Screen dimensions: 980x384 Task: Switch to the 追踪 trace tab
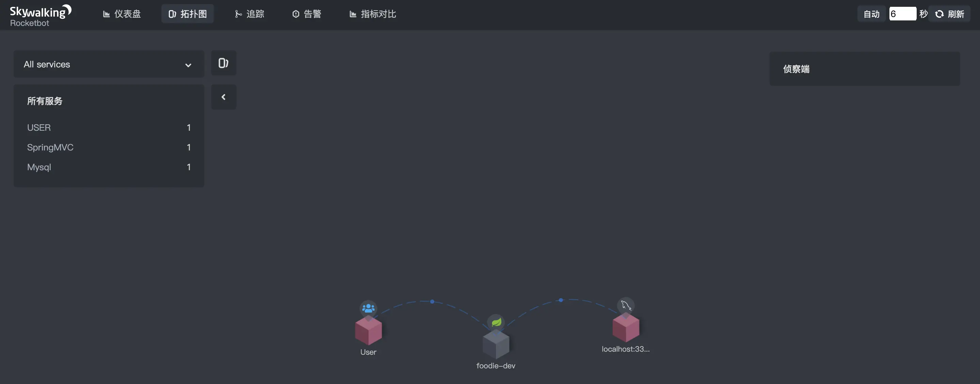pyautogui.click(x=249, y=14)
